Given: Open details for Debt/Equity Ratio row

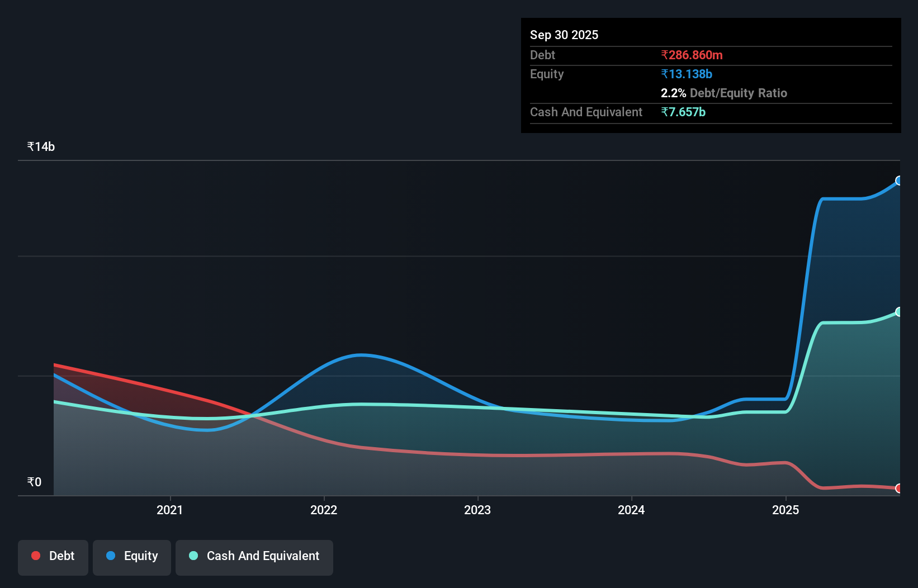Looking at the screenshot, I should [x=724, y=93].
